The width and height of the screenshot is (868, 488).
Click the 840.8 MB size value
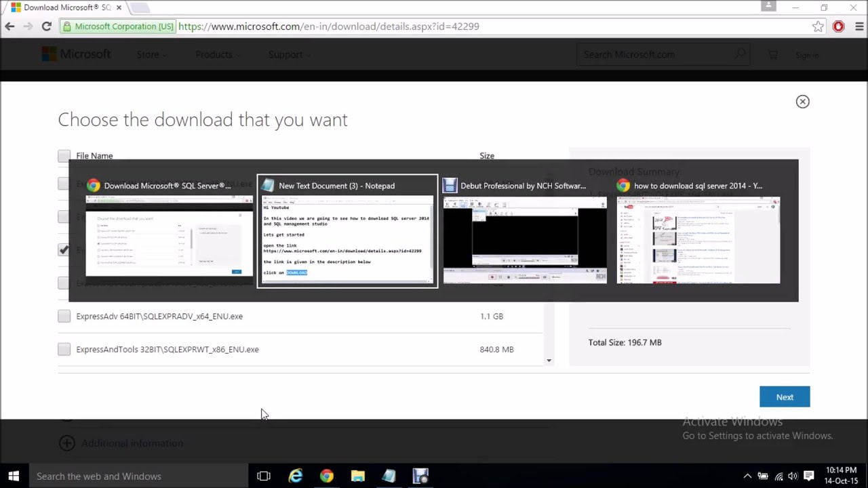pos(496,349)
